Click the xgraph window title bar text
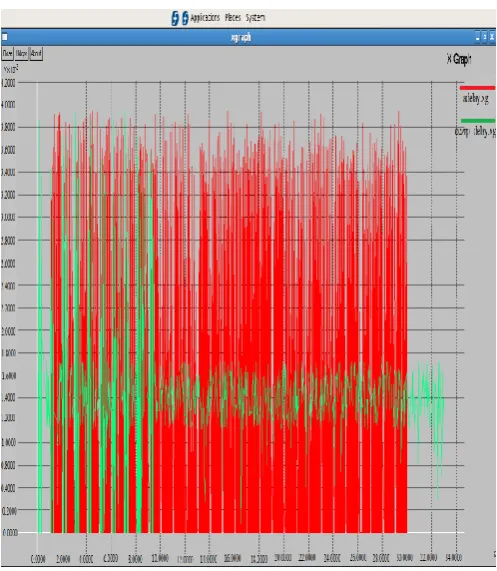Image resolution: width=497 pixels, height=571 pixels. [x=241, y=37]
